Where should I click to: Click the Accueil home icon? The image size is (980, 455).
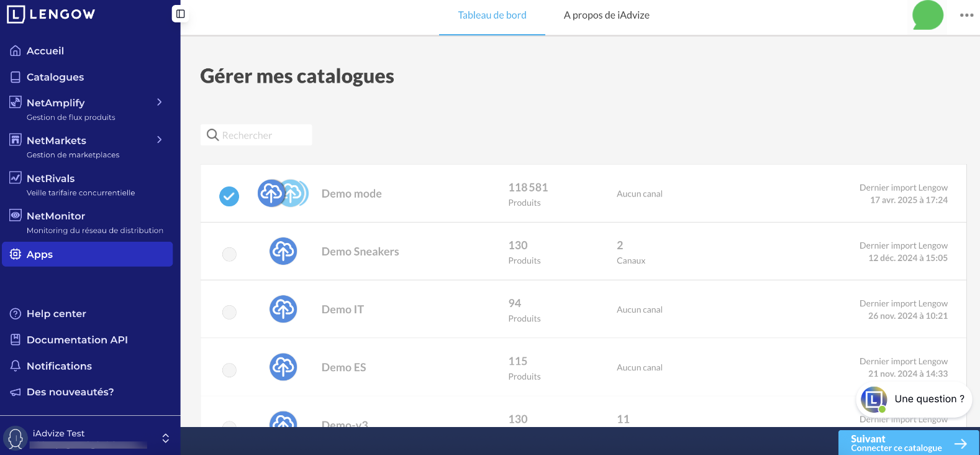pyautogui.click(x=16, y=51)
